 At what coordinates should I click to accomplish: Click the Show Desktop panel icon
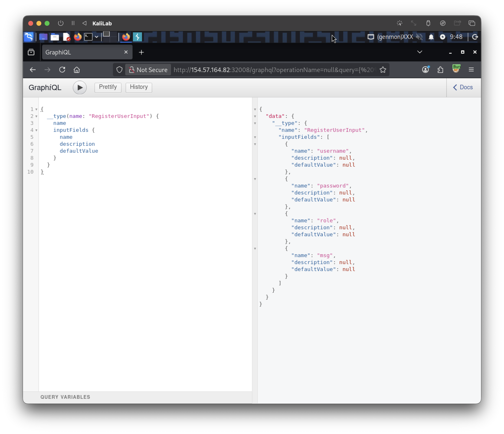coord(43,37)
